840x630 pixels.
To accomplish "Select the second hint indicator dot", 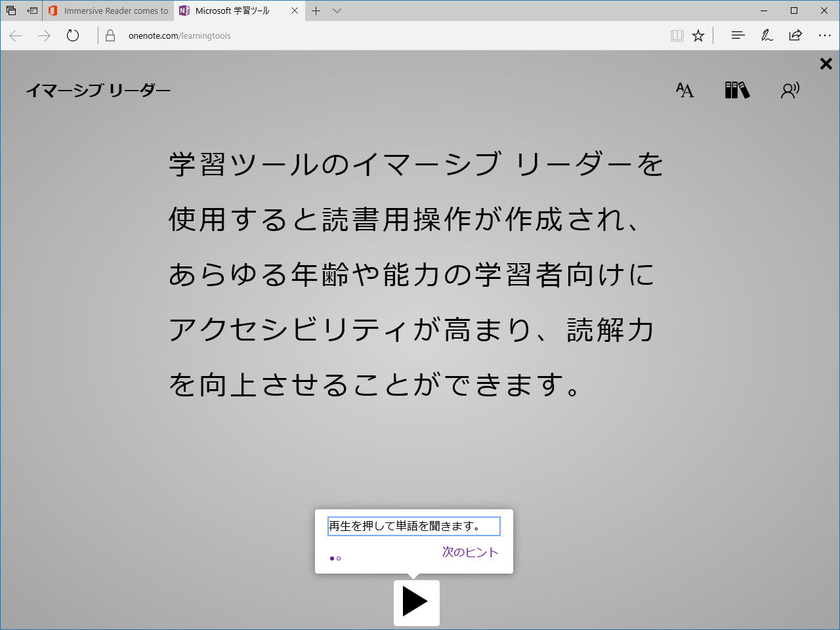I will [x=339, y=558].
